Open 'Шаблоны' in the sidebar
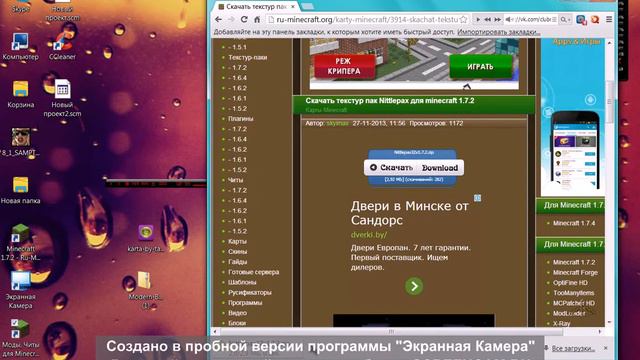The image size is (640, 360). [242, 282]
